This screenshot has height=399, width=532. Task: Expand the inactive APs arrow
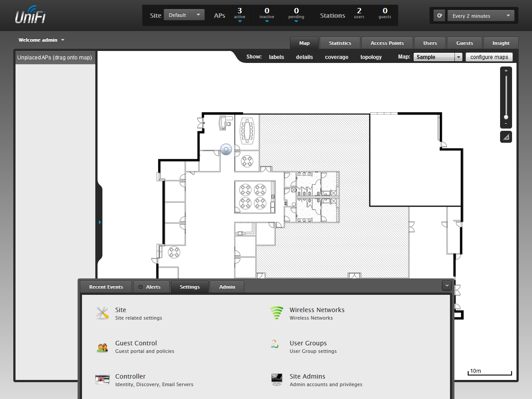(267, 21)
